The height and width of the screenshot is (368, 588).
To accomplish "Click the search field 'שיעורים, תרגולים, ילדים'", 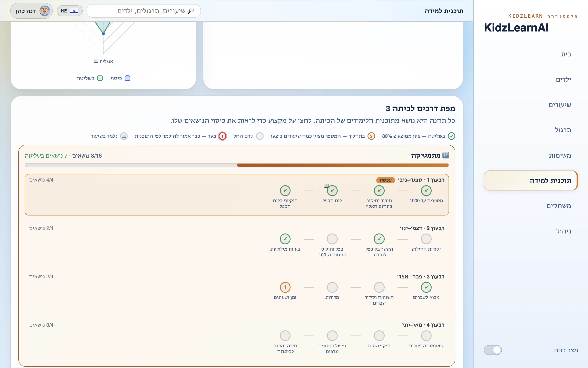I will point(144,11).
